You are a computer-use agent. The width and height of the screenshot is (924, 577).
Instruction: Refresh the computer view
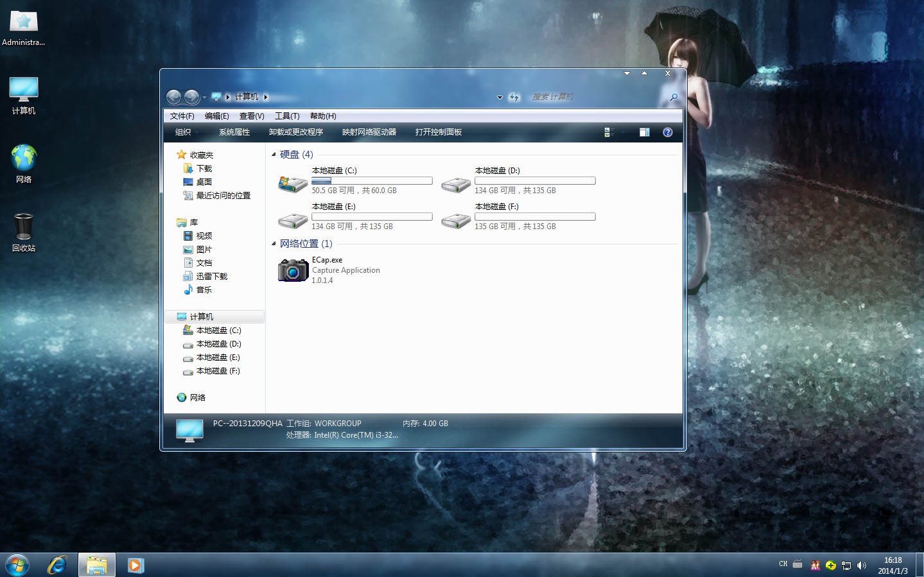coord(514,98)
